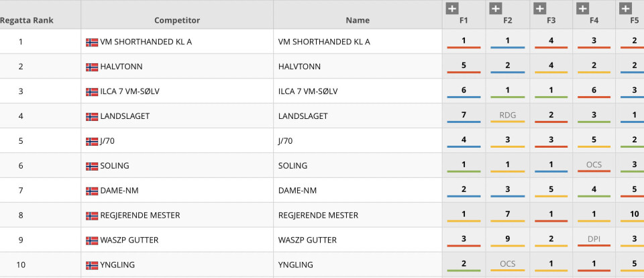644x278 pixels.
Task: Click Norwegian flag beside SOLING
Action: (x=92, y=166)
